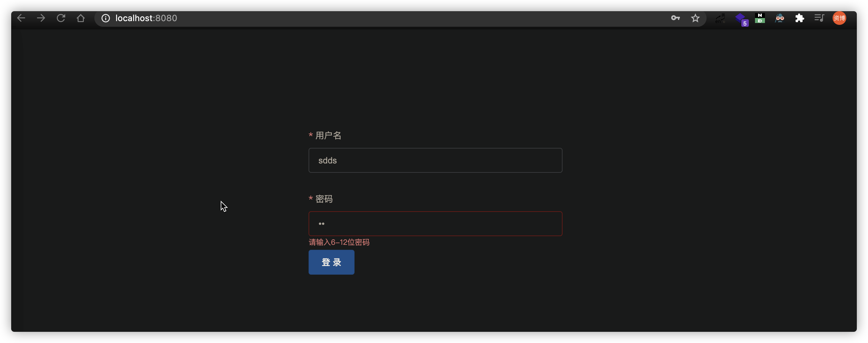Click the browser back arrow
Image resolution: width=868 pixels, height=343 pixels.
(21, 18)
